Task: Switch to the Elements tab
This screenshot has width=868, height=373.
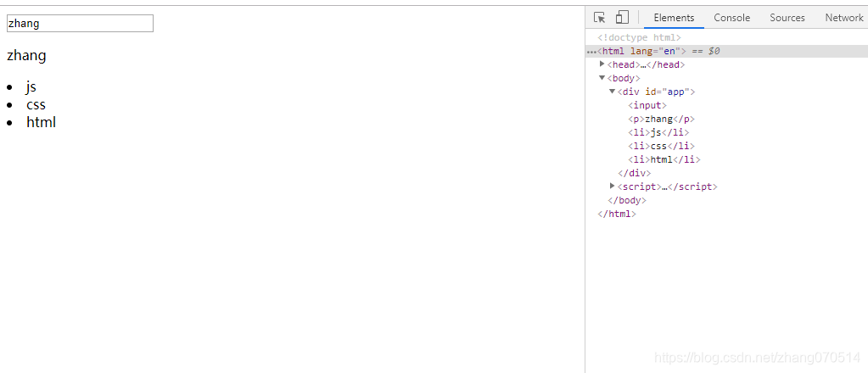Action: [674, 18]
